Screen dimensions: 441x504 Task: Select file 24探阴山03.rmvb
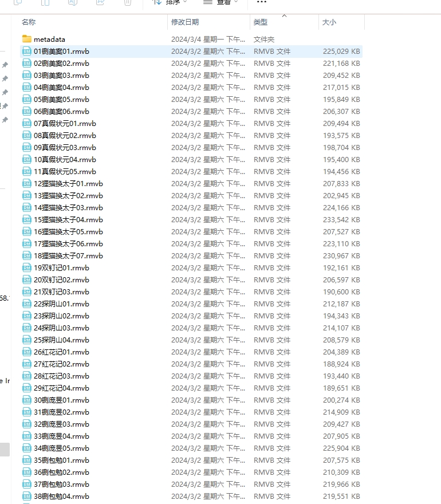pos(61,328)
